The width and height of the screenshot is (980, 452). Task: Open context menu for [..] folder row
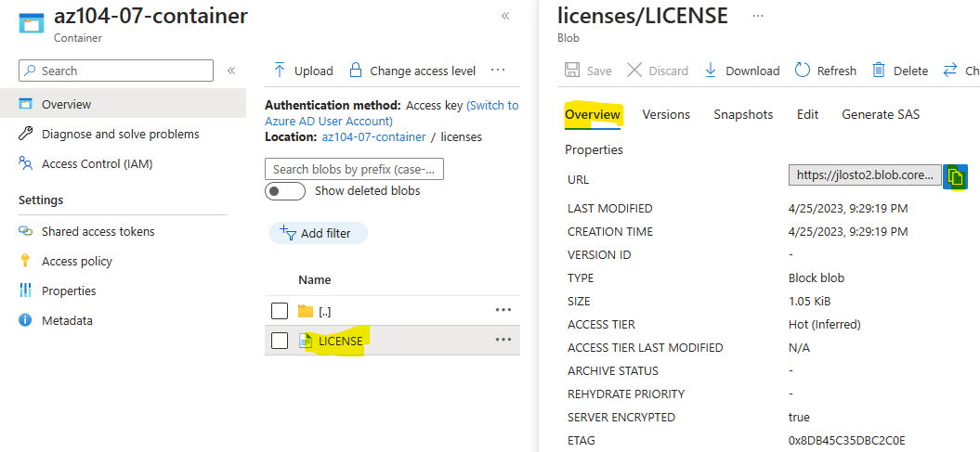coord(503,310)
